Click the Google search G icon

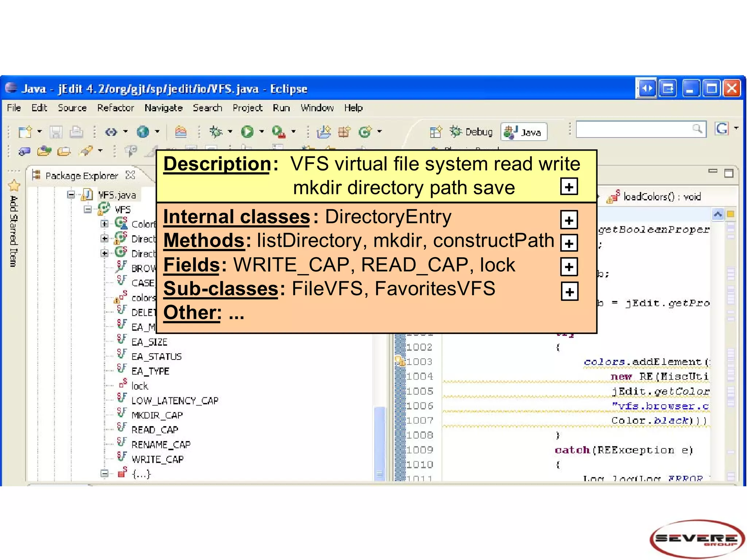(x=722, y=129)
